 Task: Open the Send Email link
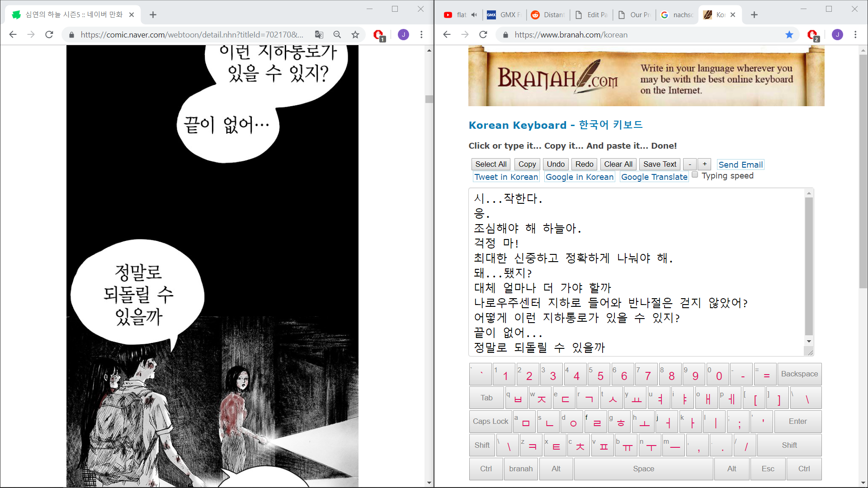[741, 165]
